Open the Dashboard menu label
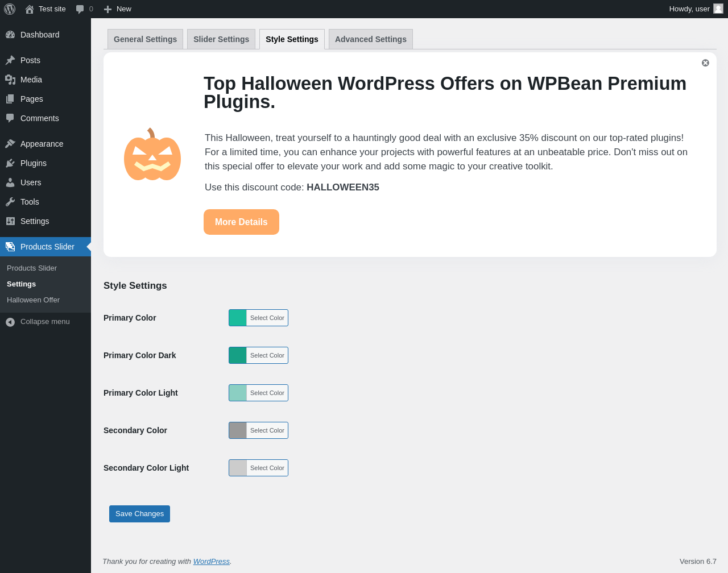The image size is (728, 573). click(x=40, y=35)
